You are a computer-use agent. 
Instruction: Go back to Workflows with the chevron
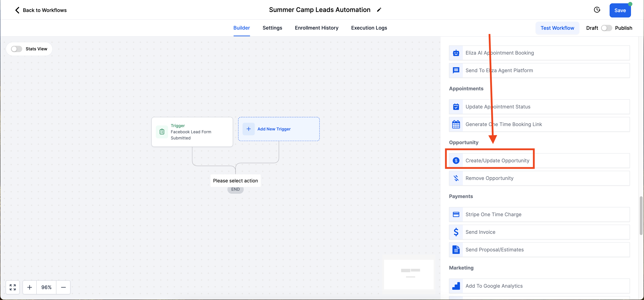pos(17,10)
